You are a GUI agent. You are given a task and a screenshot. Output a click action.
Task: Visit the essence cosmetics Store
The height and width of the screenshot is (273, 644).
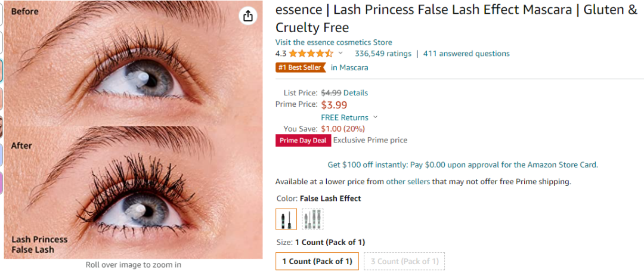(333, 42)
